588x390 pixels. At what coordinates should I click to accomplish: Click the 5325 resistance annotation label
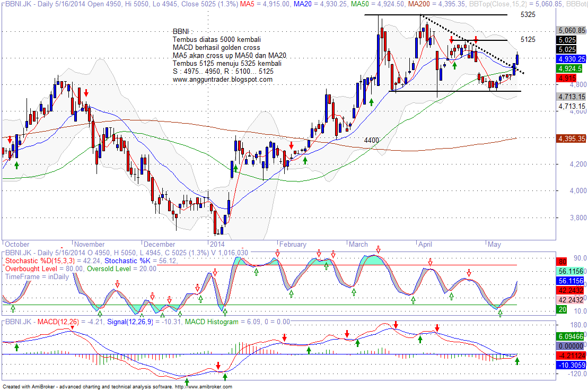(528, 15)
